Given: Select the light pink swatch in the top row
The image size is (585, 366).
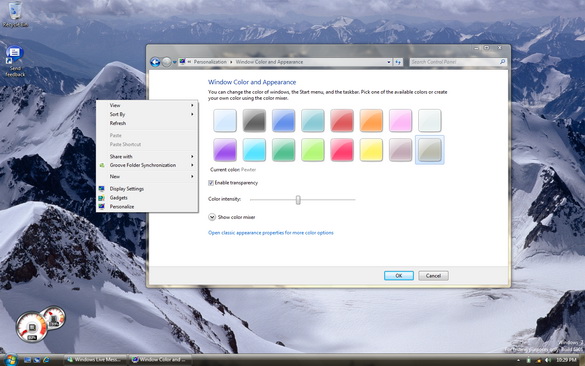Looking at the screenshot, I should pyautogui.click(x=400, y=121).
